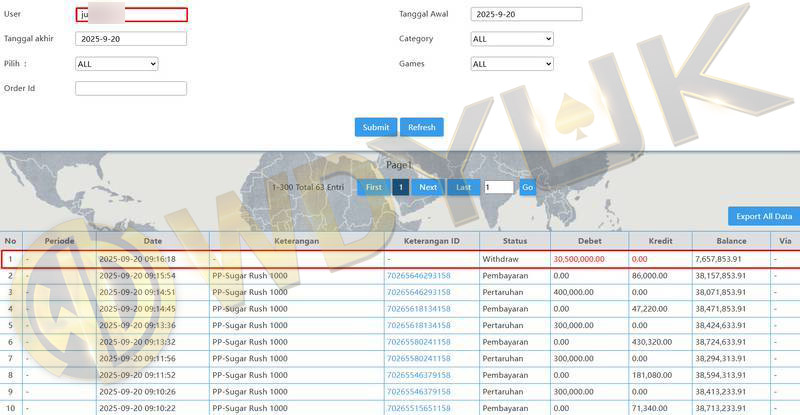This screenshot has width=800, height=415.
Task: Jump to the Last page
Action: click(463, 187)
